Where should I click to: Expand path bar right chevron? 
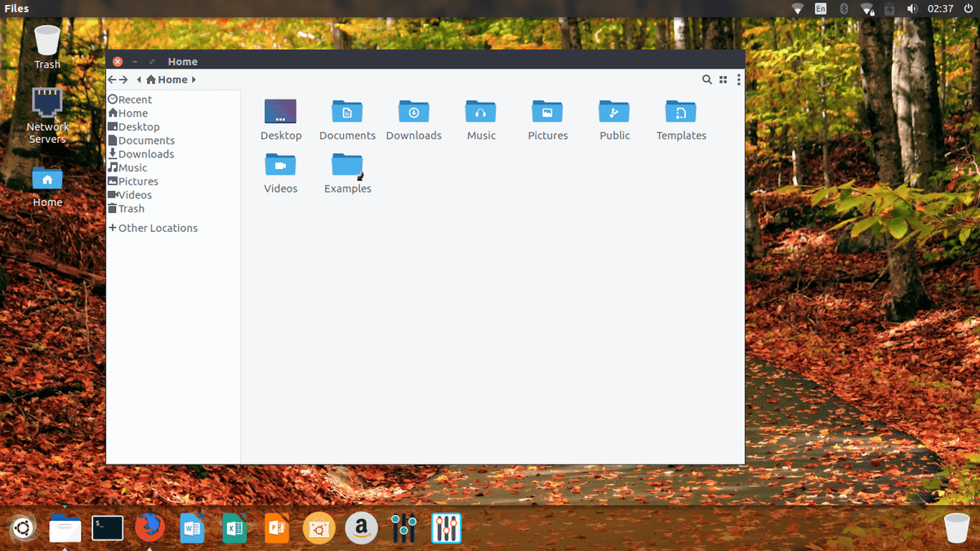pos(194,80)
